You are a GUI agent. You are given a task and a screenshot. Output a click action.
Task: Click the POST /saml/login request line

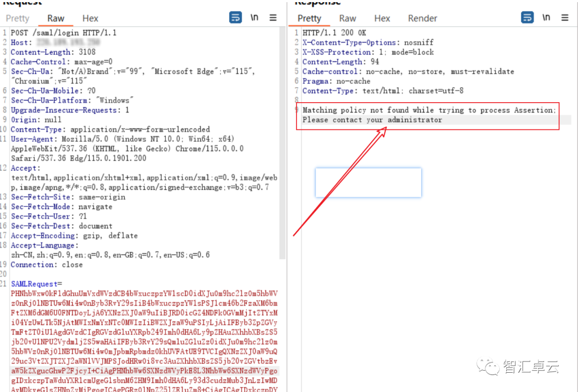pos(64,33)
